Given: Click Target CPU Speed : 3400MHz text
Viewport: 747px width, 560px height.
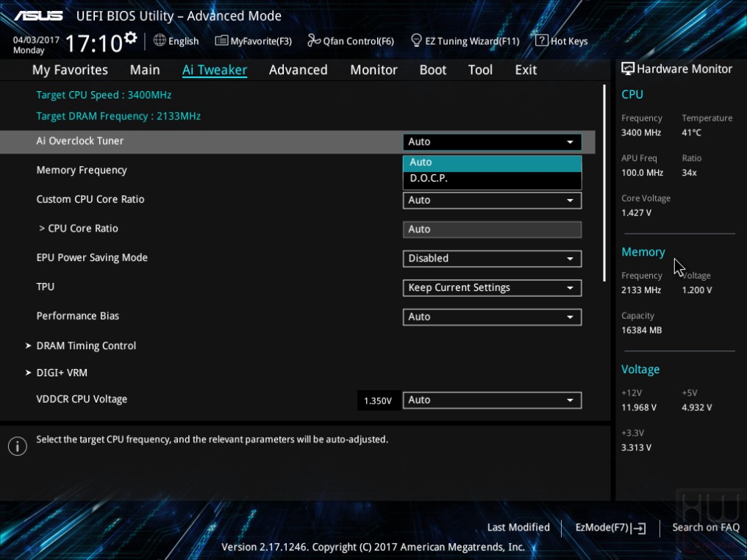Looking at the screenshot, I should pyautogui.click(x=104, y=95).
